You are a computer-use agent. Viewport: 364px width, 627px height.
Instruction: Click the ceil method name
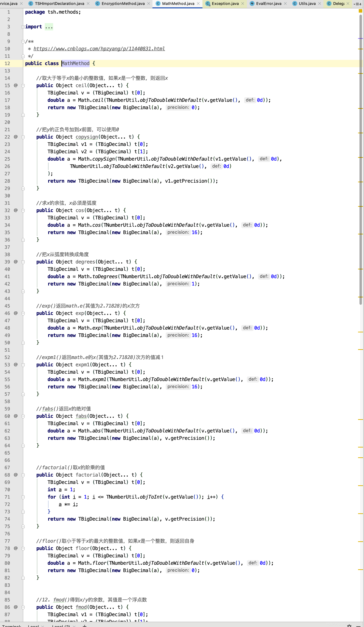tap(81, 85)
